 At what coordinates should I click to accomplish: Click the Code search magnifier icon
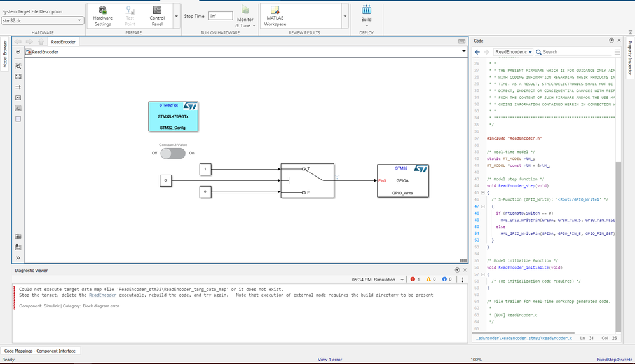538,52
